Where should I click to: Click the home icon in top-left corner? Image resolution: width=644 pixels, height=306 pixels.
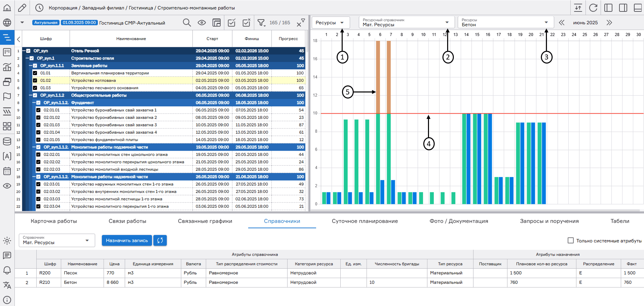tap(7, 8)
